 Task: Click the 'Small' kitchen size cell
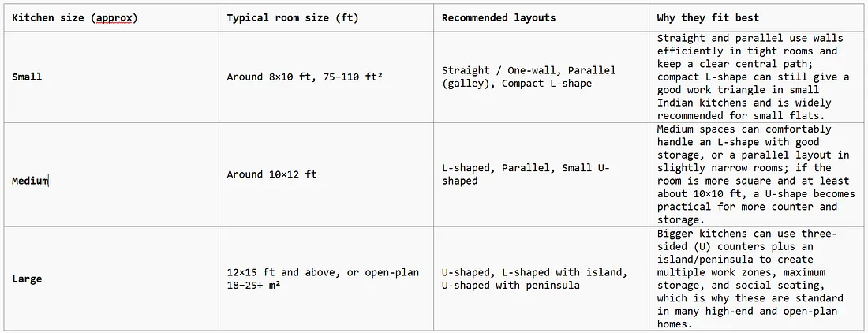[x=110, y=77]
